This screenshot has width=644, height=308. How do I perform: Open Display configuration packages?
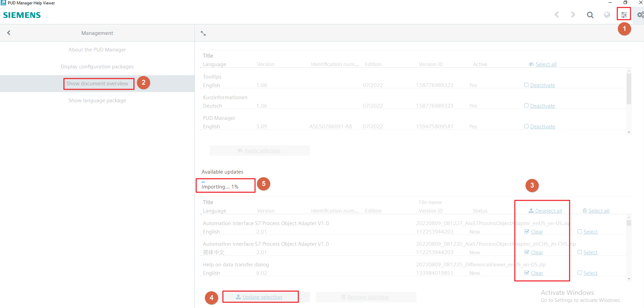(97, 67)
